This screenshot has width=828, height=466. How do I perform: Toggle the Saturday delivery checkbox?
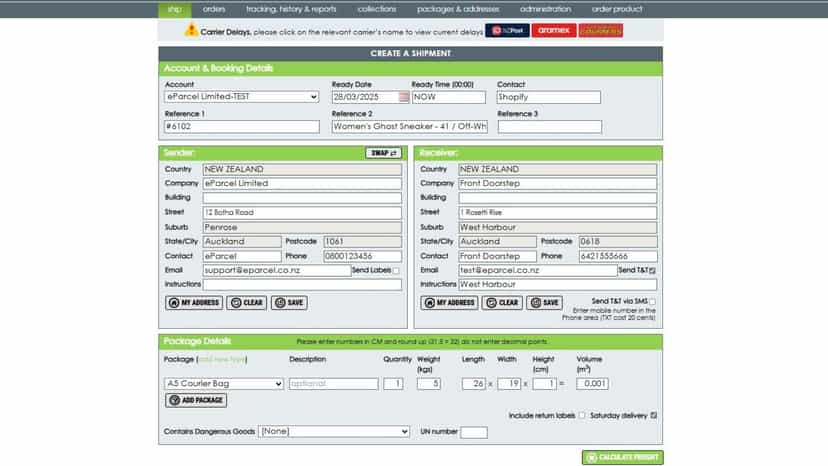[654, 416]
